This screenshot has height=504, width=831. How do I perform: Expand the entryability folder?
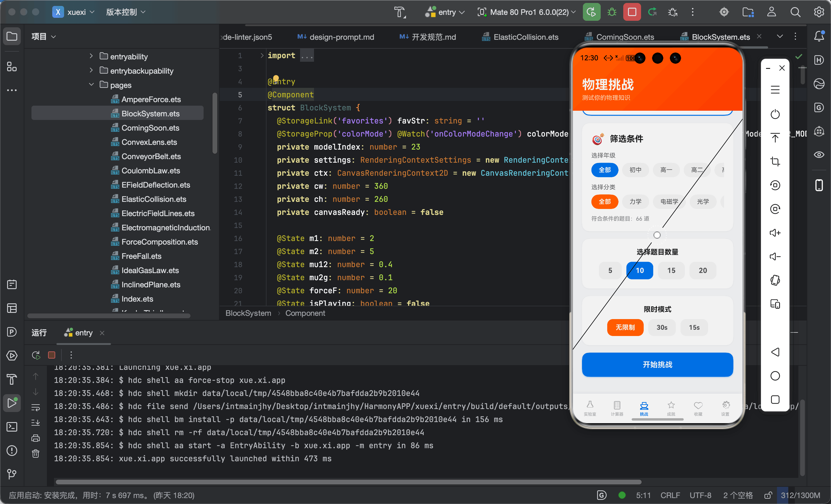91,56
